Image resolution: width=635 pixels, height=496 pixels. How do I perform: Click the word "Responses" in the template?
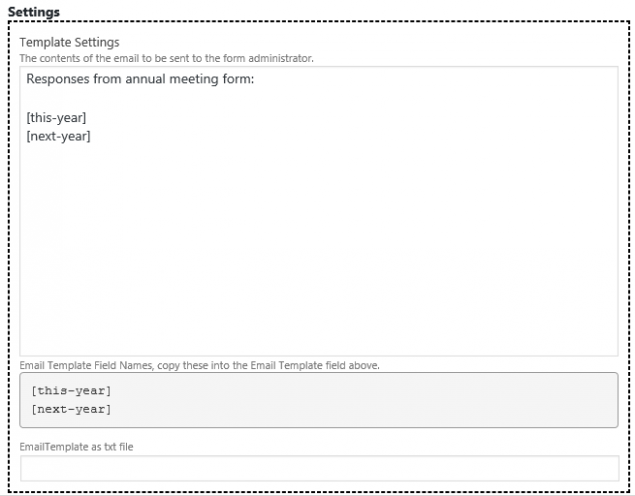(x=59, y=79)
